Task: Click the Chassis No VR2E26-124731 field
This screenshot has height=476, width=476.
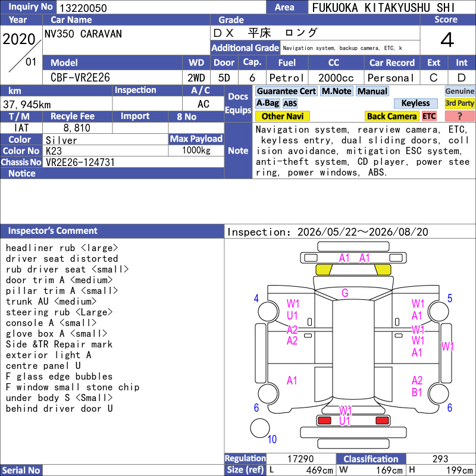Action: coord(133,162)
